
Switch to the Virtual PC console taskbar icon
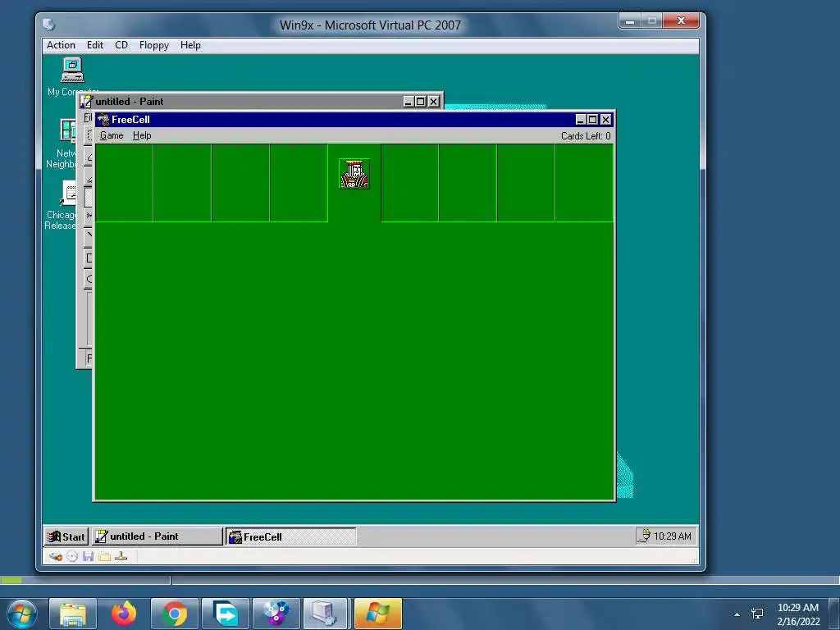point(326,614)
